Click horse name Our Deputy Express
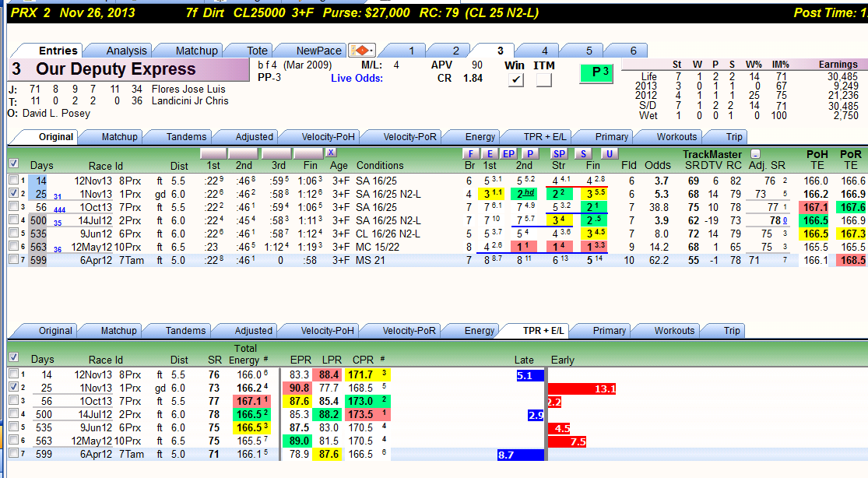 click(x=116, y=69)
